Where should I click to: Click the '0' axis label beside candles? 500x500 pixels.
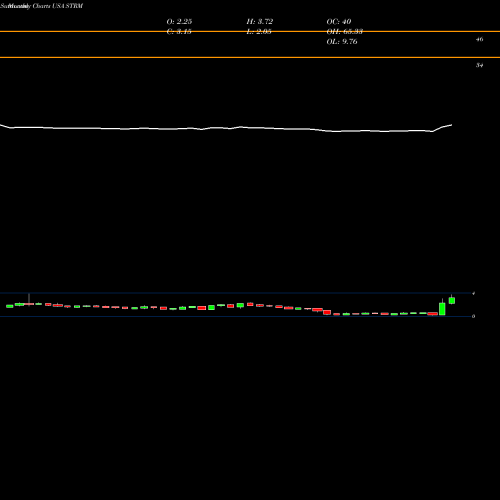(473, 316)
